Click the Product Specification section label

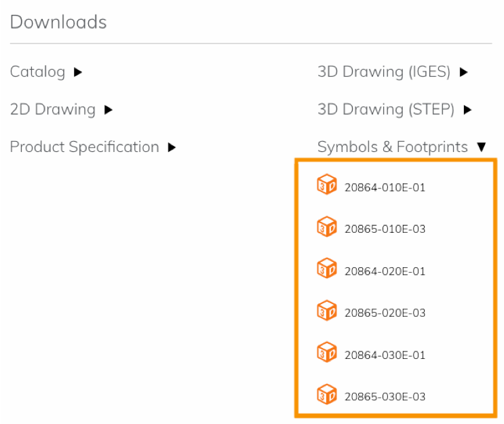click(85, 147)
